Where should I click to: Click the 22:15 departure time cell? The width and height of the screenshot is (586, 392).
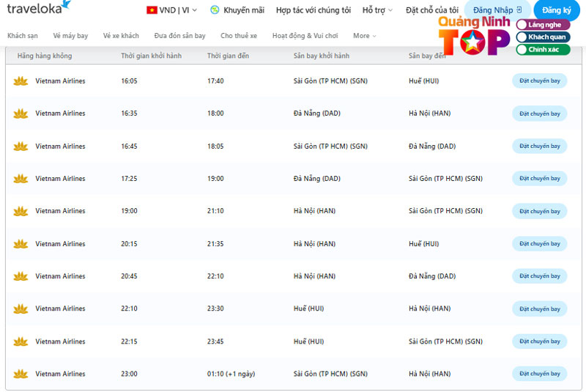coord(129,341)
